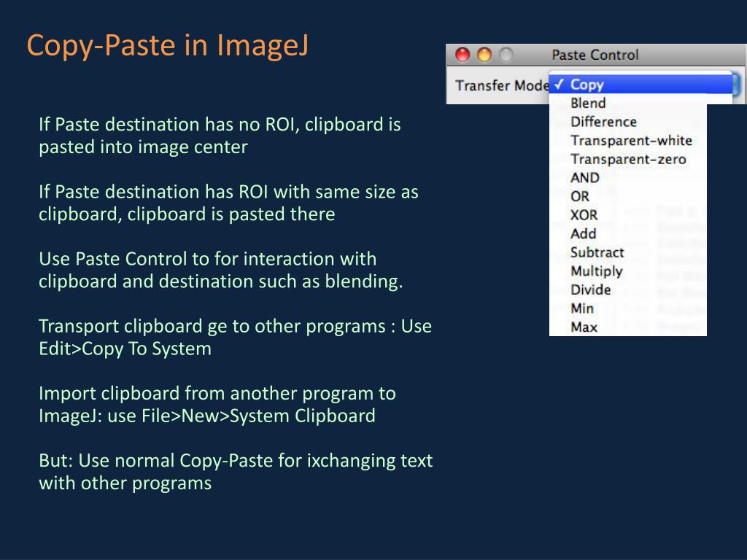
Task: Click the slide title Copy-Paste in ImageJ
Action: (168, 45)
